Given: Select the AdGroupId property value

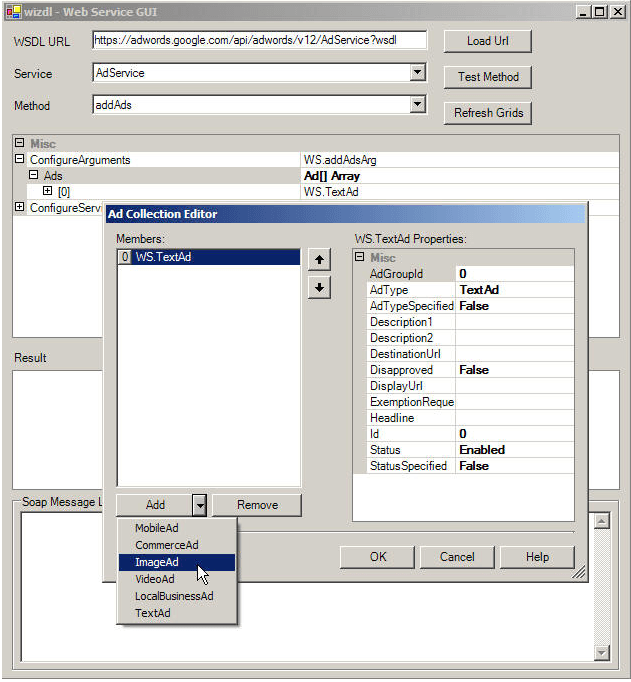Looking at the screenshot, I should coord(515,274).
